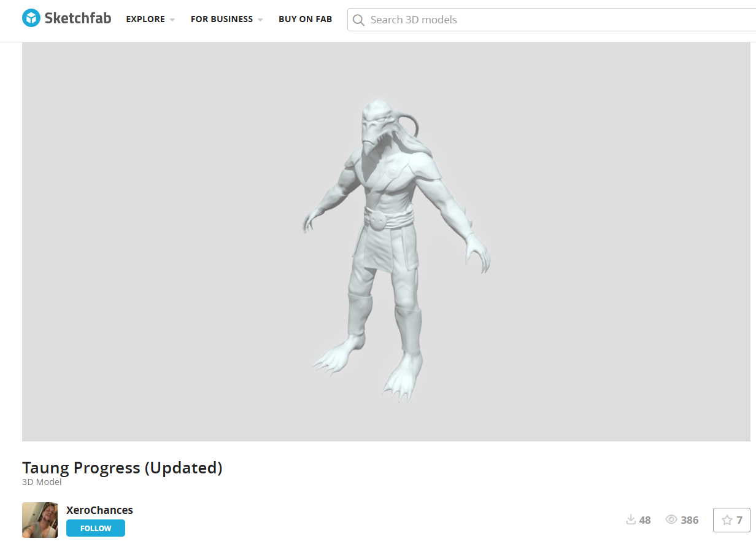Click the Taung Progress (Updated) title

click(x=122, y=468)
